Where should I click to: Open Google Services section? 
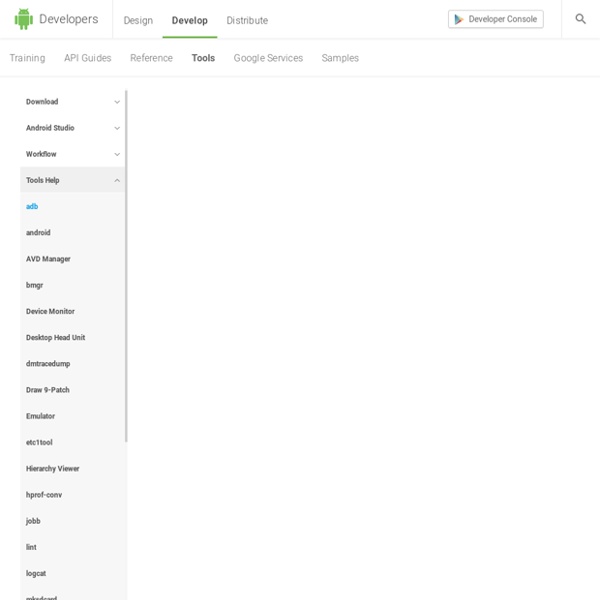(268, 58)
